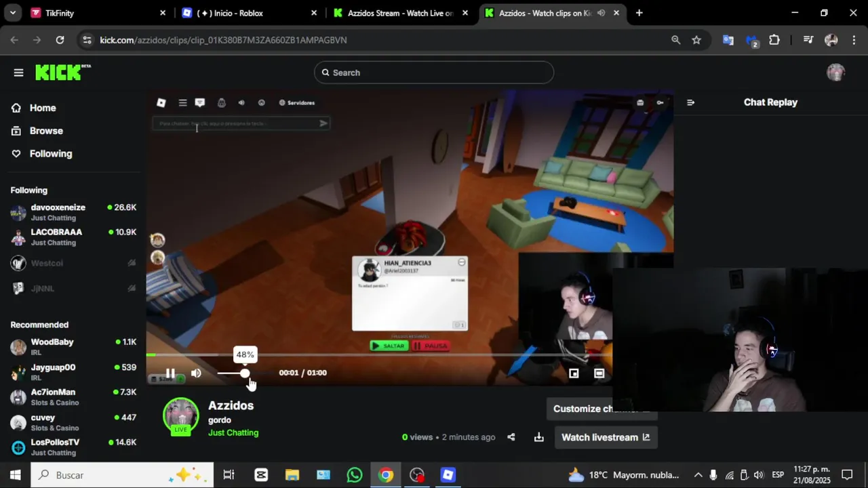This screenshot has width=868, height=488.
Task: Click Azzidos live avatar
Action: coord(180,415)
